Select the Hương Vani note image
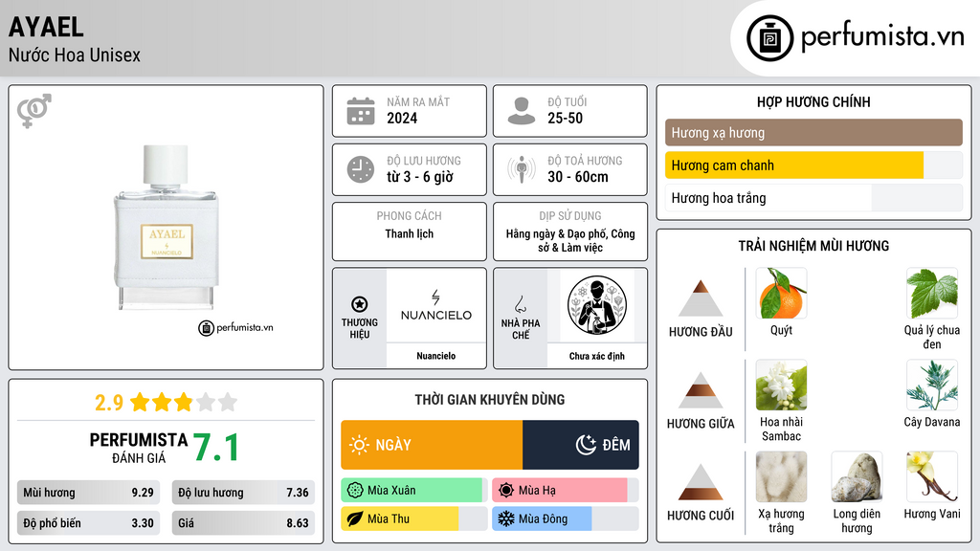 pyautogui.click(x=932, y=477)
